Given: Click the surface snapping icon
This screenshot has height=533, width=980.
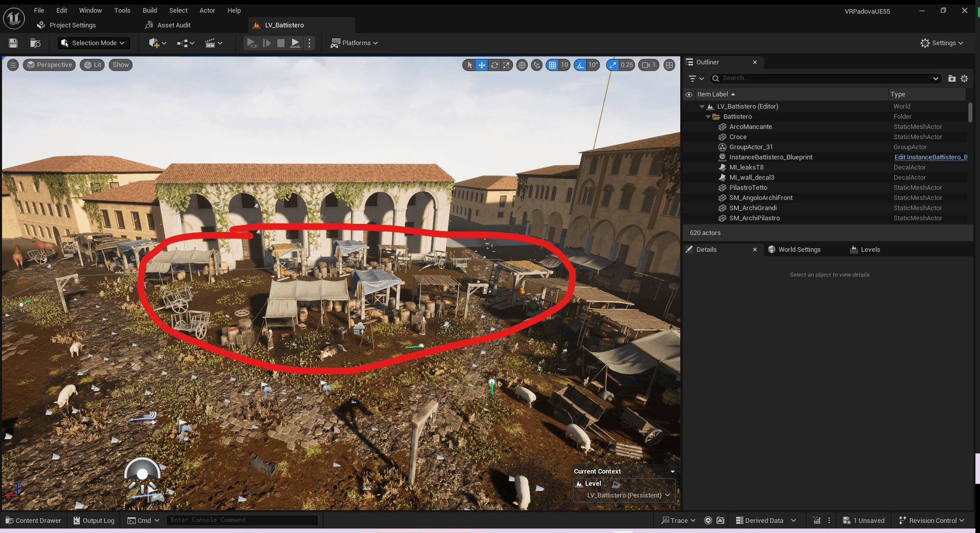Looking at the screenshot, I should point(536,65).
